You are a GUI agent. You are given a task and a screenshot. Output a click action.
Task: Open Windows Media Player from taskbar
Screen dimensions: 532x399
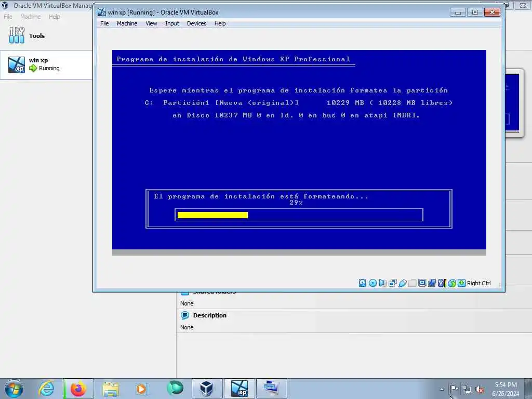point(141,389)
